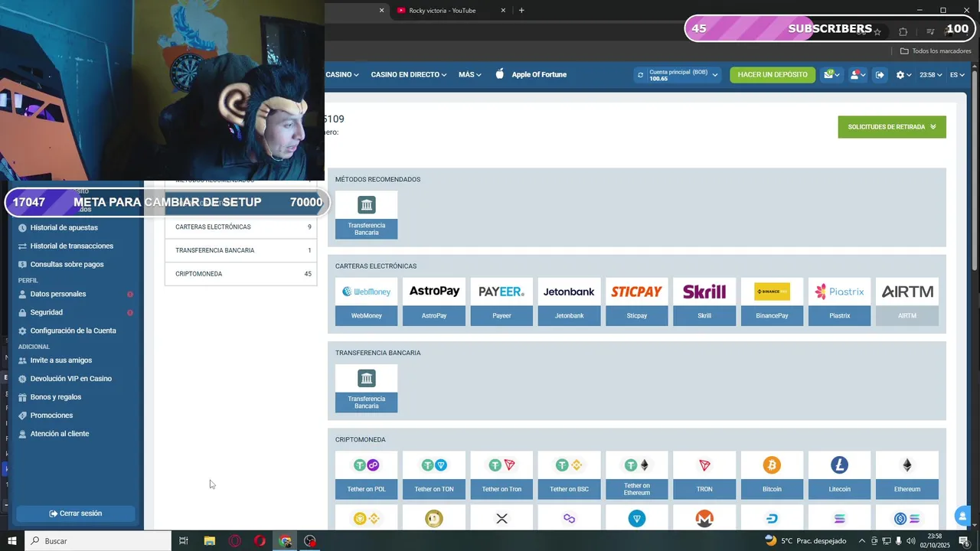
Task: Open the user profile dropdown
Action: tap(857, 75)
